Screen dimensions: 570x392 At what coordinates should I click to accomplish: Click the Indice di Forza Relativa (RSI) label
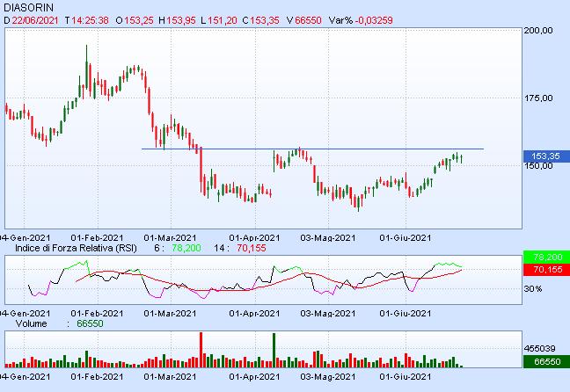(x=76, y=248)
